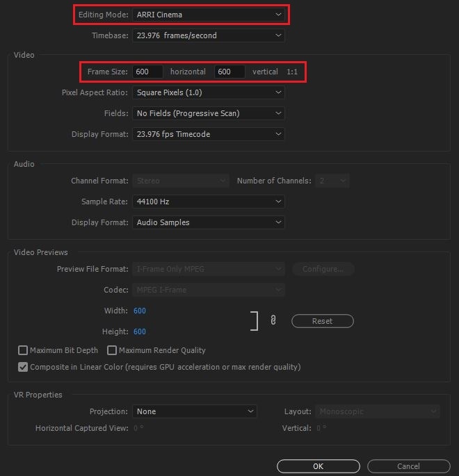
Task: Enable the Maximum Render Quality checkbox
Action: click(112, 350)
